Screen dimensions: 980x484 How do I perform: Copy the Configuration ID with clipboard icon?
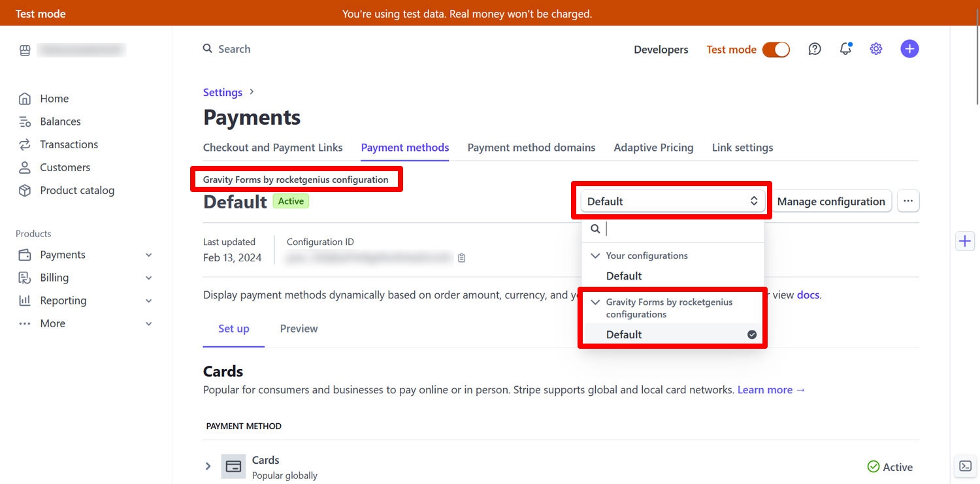[x=462, y=258]
